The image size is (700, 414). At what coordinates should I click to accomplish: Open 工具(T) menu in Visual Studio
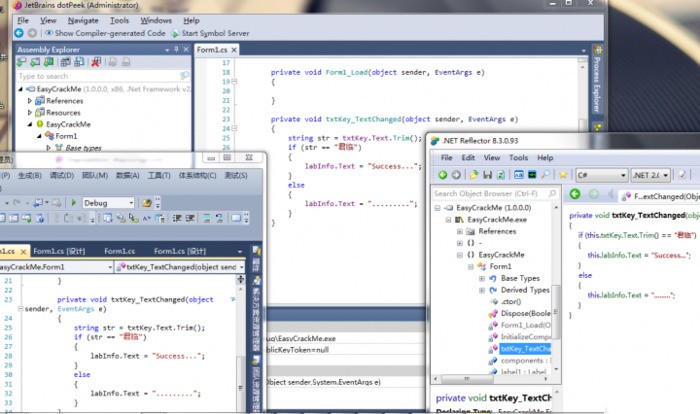click(159, 176)
